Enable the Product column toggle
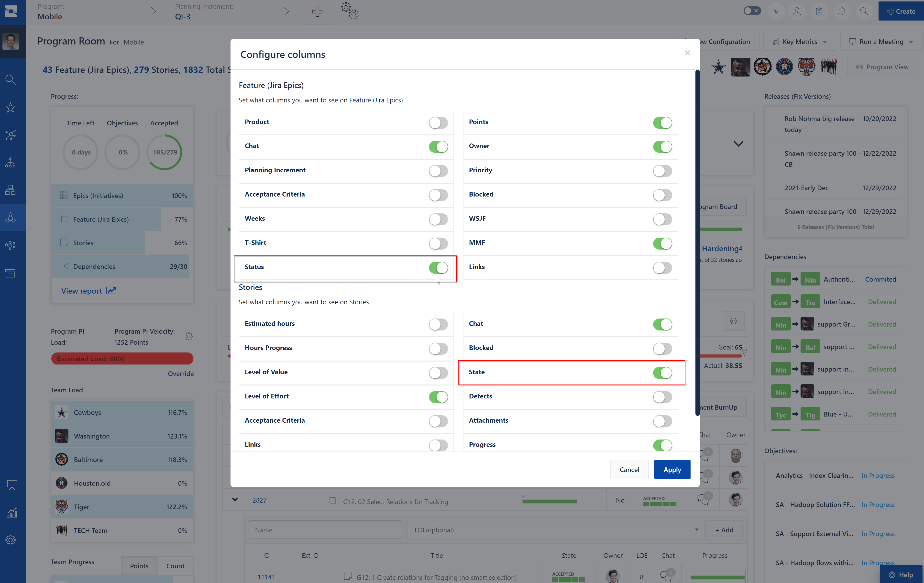This screenshot has width=924, height=583. pyautogui.click(x=438, y=123)
